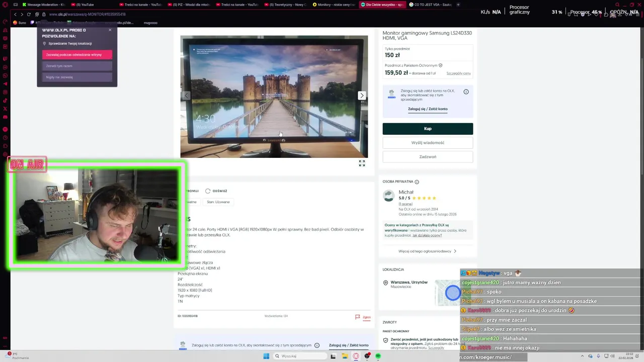This screenshot has width=644, height=362.
Task: Click info icon in bottom login banner
Action: [x=317, y=345]
